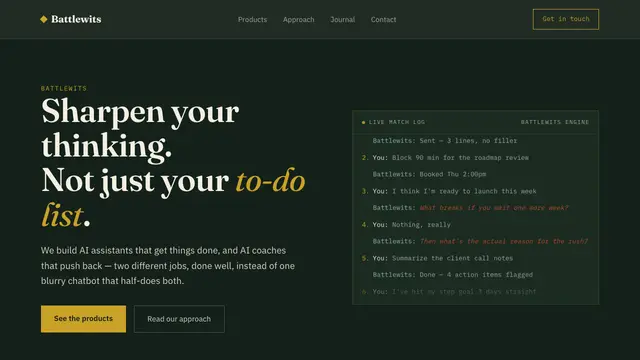Select log entry two about roadmap review
Image resolution: width=640 pixels, height=360 pixels.
pos(445,158)
